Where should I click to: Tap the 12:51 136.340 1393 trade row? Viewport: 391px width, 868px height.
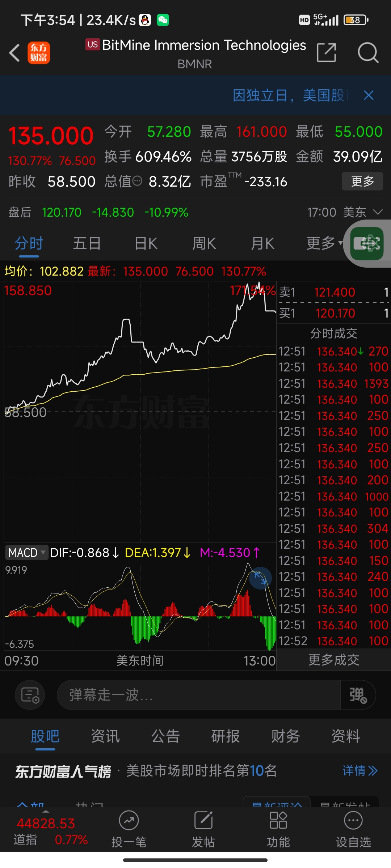(x=333, y=383)
